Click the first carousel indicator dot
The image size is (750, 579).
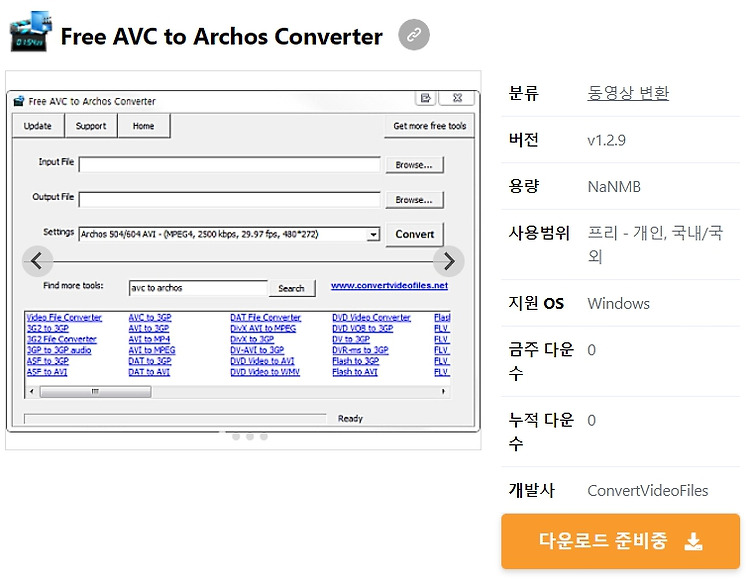(236, 437)
